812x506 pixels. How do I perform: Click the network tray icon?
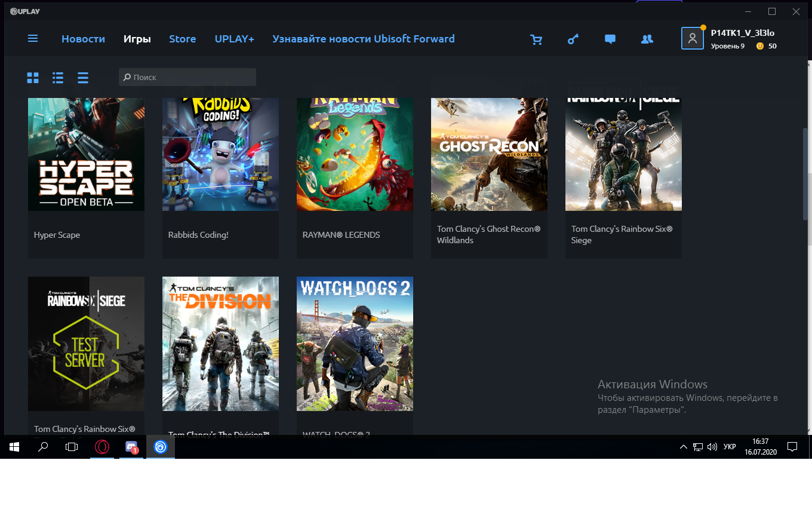click(x=698, y=447)
